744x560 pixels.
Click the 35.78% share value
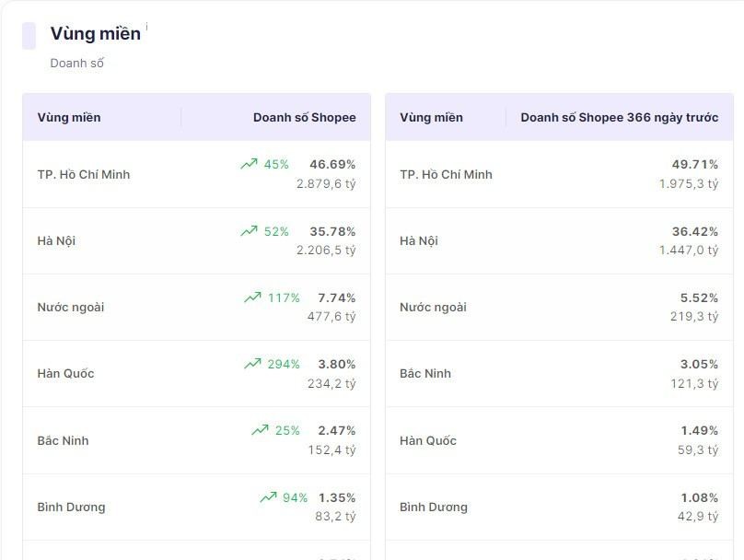pos(332,231)
